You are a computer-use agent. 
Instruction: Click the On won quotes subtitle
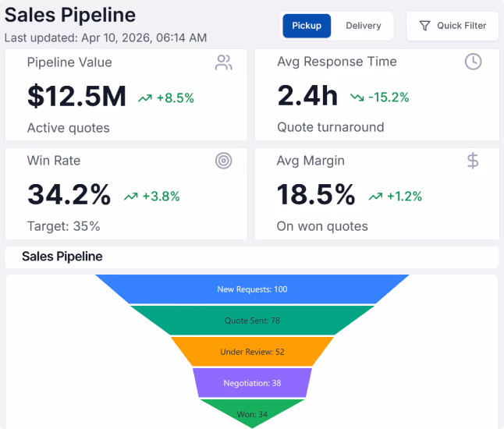322,226
